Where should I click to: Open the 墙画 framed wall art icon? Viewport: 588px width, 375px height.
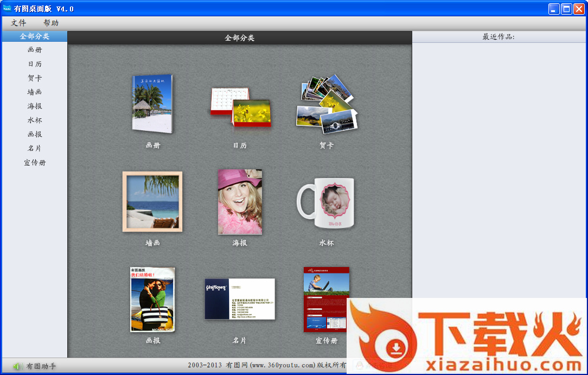point(152,201)
